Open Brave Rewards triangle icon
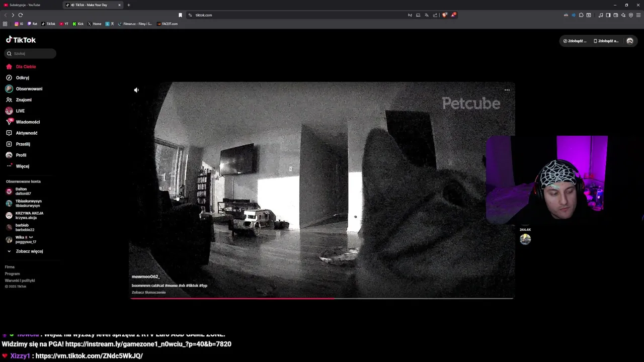The width and height of the screenshot is (644, 362). click(453, 15)
